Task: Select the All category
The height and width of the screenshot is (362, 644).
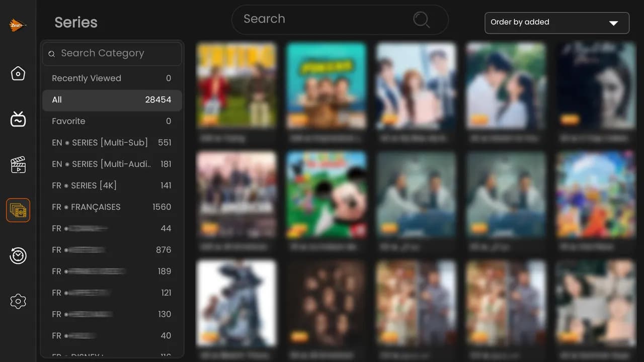Action: click(112, 100)
